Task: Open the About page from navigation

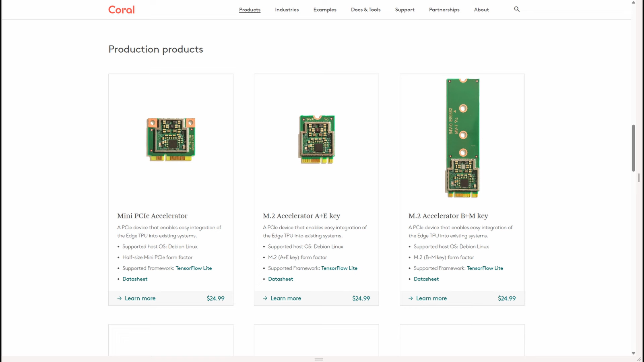Action: click(481, 10)
